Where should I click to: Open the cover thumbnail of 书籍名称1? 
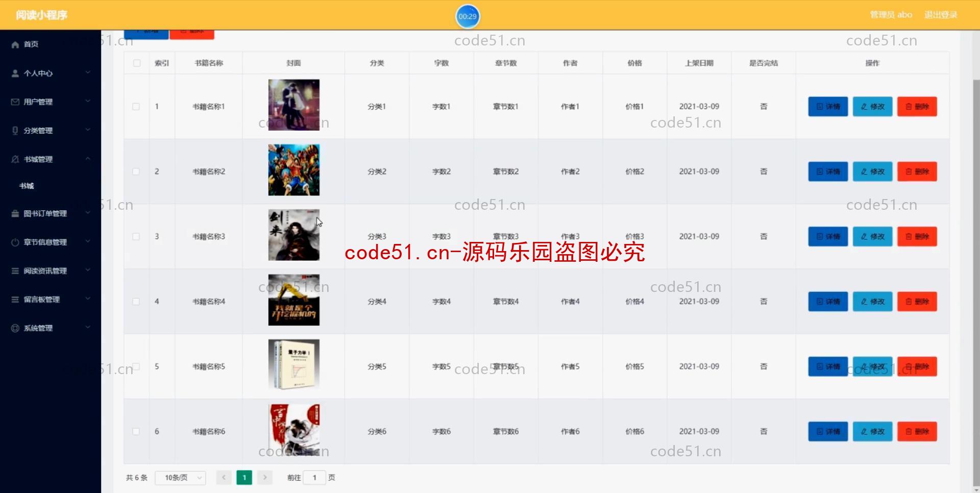pos(294,105)
